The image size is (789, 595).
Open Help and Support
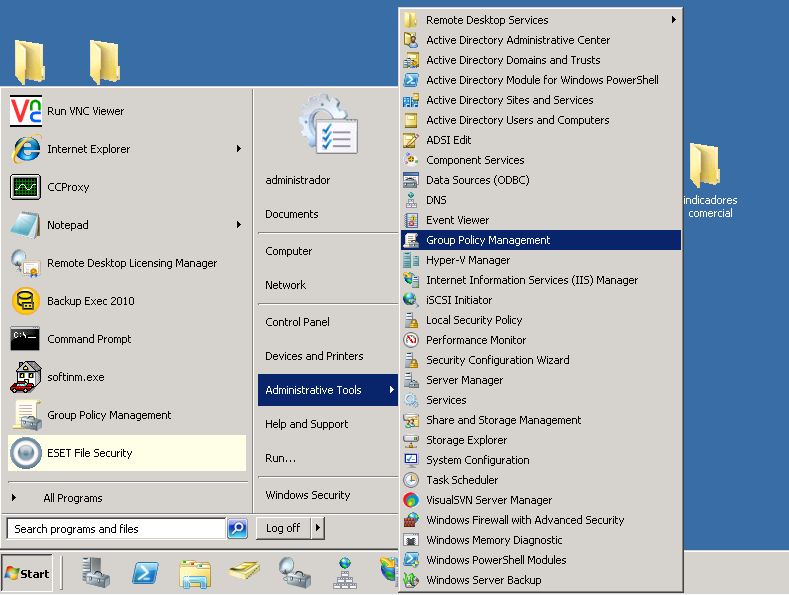[328, 424]
